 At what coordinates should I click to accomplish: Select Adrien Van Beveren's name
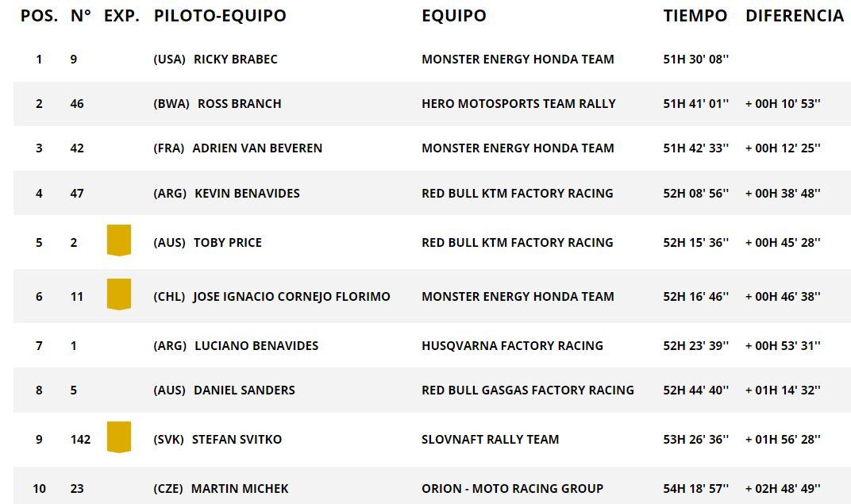coord(257,148)
